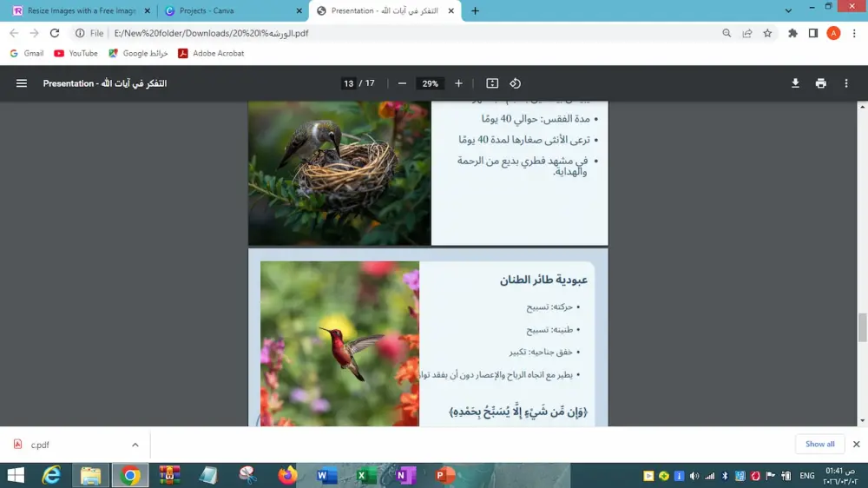Click the 29% zoom level field

(x=431, y=83)
